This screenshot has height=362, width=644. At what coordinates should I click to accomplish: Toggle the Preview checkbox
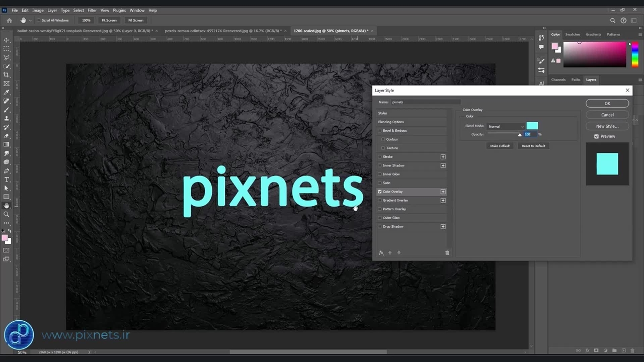point(597,136)
